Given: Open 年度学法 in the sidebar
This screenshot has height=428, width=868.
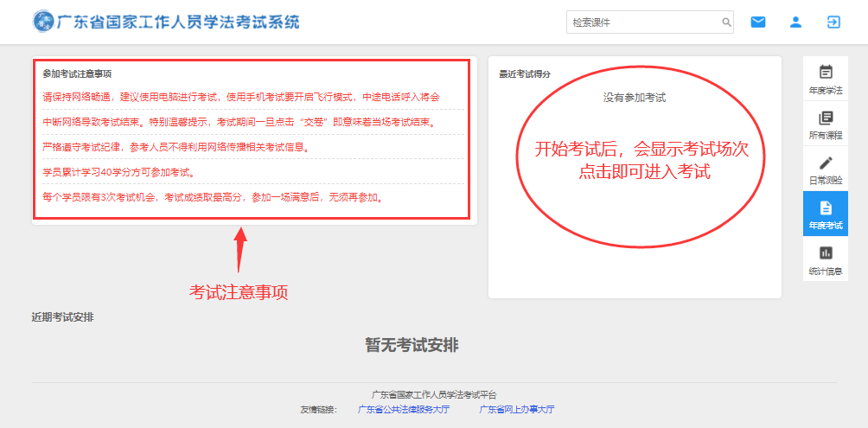Looking at the screenshot, I should 825,79.
